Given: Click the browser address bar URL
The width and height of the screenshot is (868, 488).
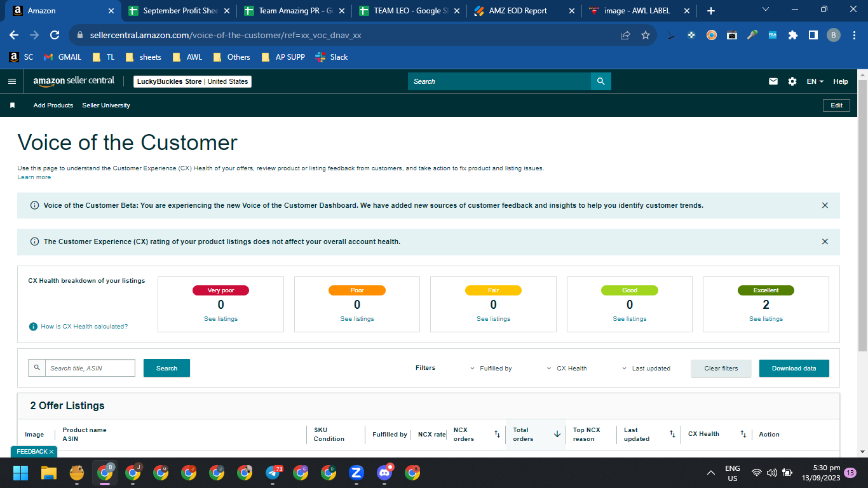Looking at the screenshot, I should 226,36.
